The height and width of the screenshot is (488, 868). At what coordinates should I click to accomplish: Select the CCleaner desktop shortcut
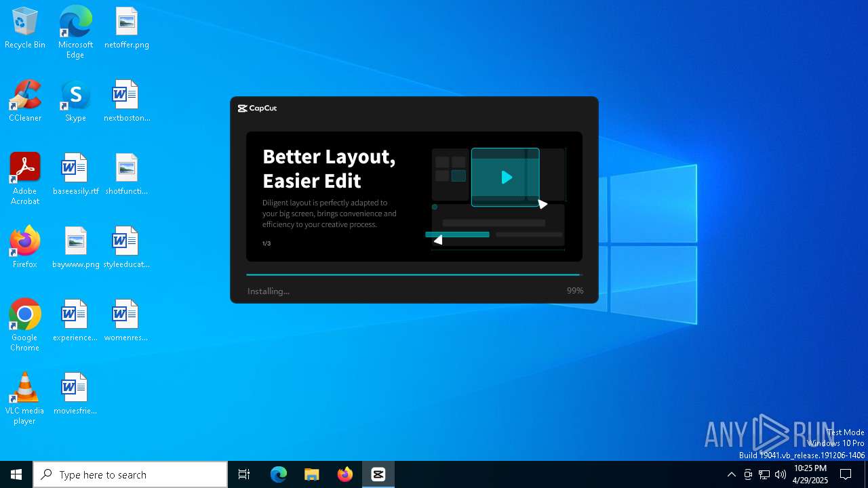click(x=24, y=101)
